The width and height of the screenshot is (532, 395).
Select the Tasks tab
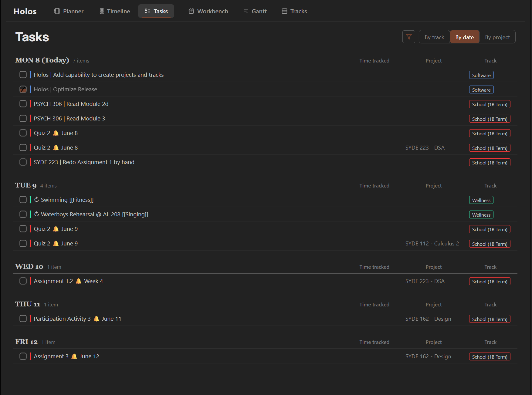156,11
